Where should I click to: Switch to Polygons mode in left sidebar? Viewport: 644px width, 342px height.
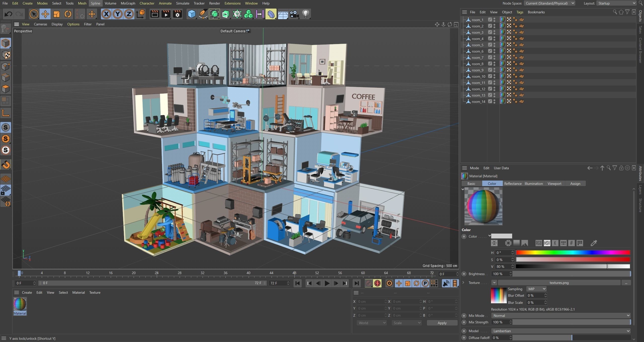point(6,89)
